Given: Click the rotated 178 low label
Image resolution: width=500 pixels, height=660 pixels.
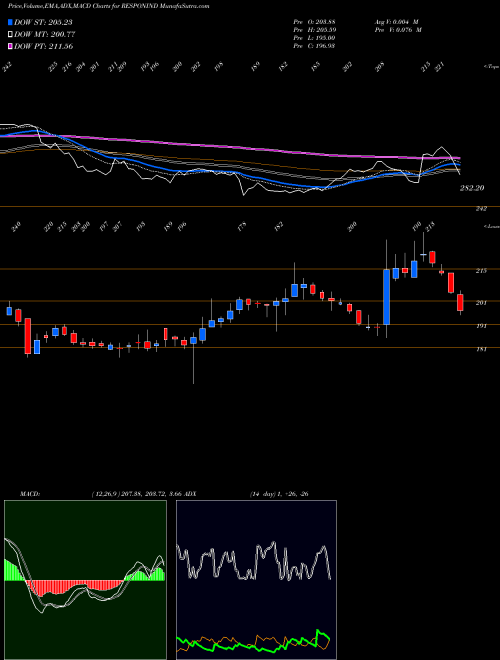Looking at the screenshot, I should pos(242,228).
